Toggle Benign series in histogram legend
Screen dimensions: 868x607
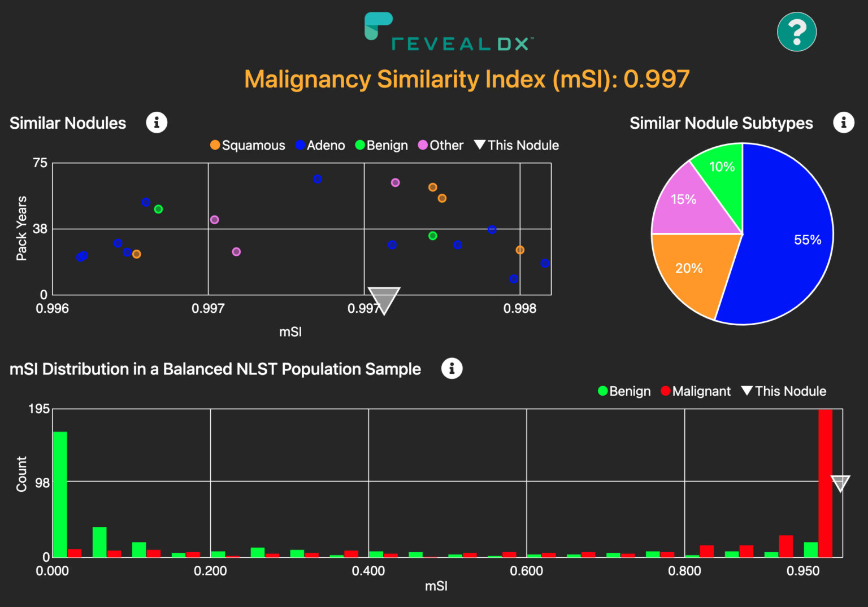[624, 391]
